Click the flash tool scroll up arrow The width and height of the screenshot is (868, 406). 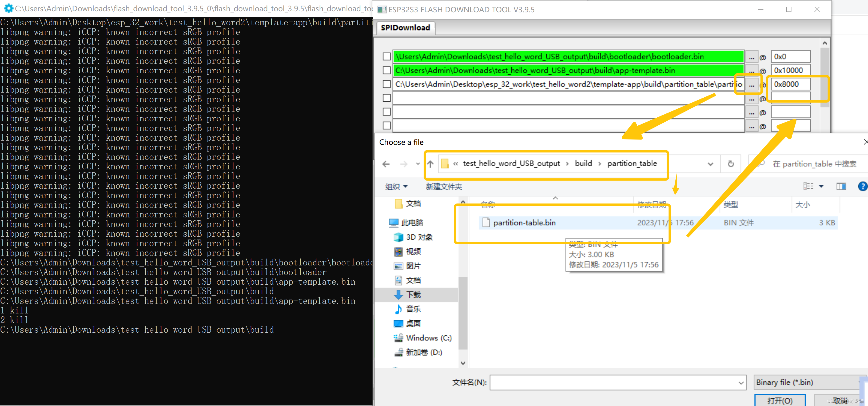[824, 43]
